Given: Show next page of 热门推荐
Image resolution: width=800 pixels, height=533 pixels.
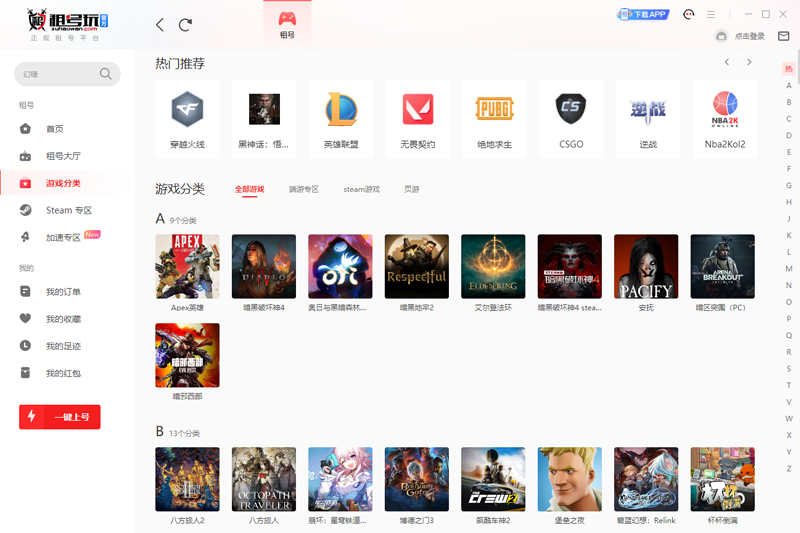Looking at the screenshot, I should (x=749, y=62).
